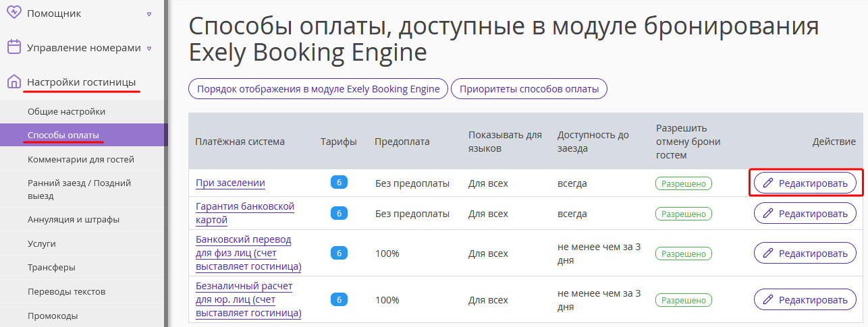Click the blue tariff badge 6 in the При заселении row

point(339,182)
